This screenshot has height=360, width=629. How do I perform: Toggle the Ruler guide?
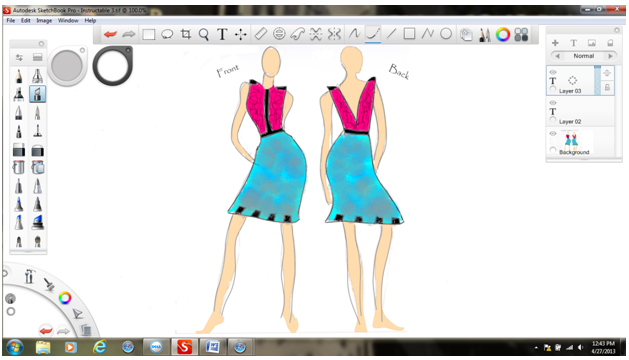(261, 35)
